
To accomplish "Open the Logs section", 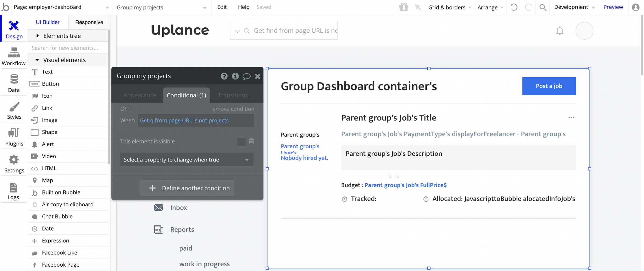I will click(x=14, y=191).
